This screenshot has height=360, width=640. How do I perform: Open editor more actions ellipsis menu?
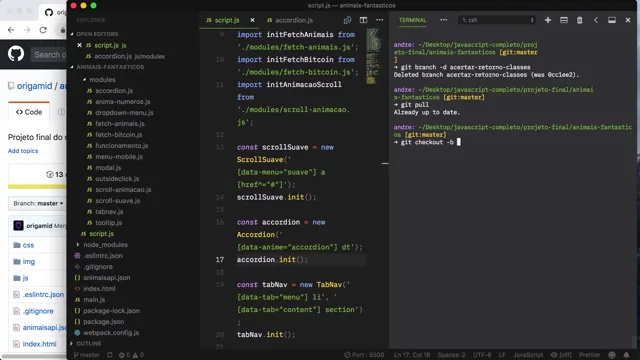(x=380, y=20)
